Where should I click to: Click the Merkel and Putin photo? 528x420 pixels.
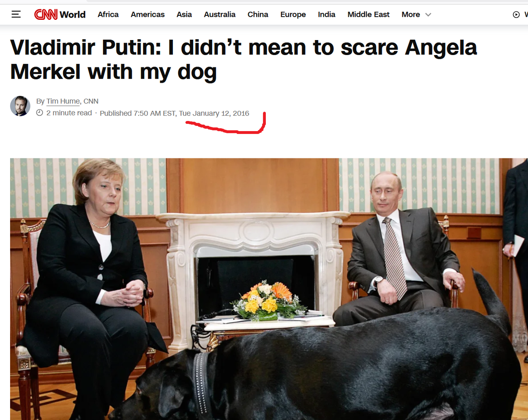269,289
